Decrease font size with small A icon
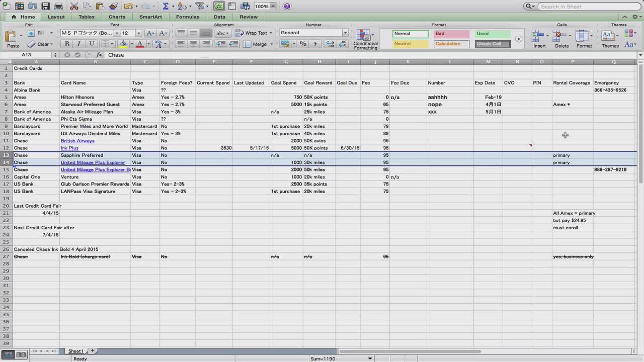Screen dimensions: 644x362 [x=162, y=33]
